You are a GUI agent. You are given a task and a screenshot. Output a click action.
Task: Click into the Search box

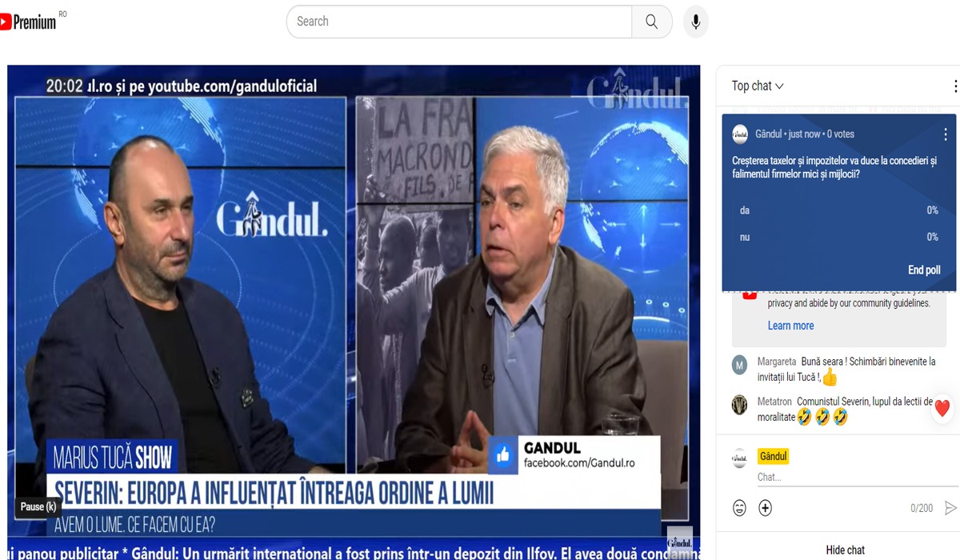click(x=459, y=22)
